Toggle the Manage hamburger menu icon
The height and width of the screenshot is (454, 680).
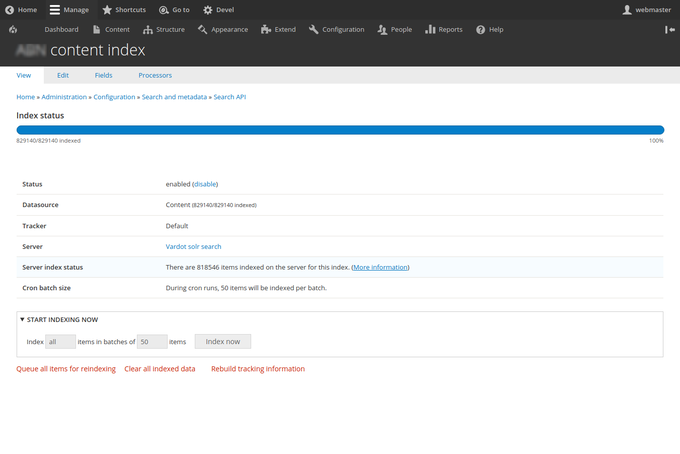(55, 10)
